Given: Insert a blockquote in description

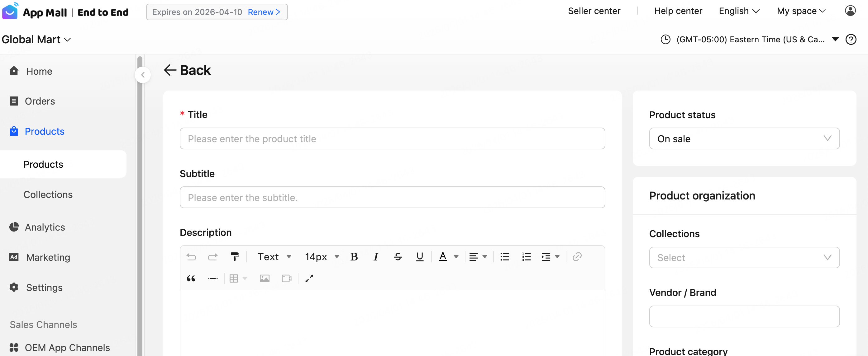Looking at the screenshot, I should pyautogui.click(x=191, y=278).
